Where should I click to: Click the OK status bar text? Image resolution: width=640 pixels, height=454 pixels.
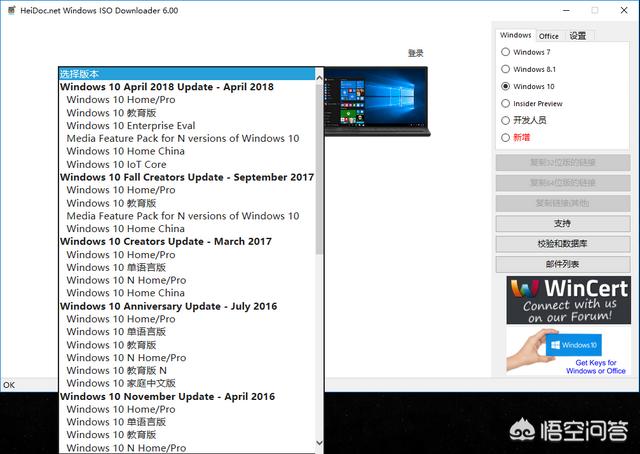tap(9, 385)
